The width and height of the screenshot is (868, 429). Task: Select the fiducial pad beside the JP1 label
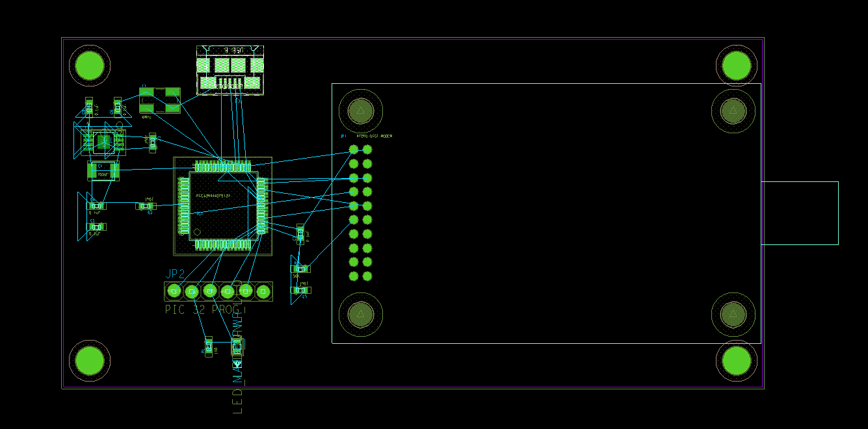point(360,112)
